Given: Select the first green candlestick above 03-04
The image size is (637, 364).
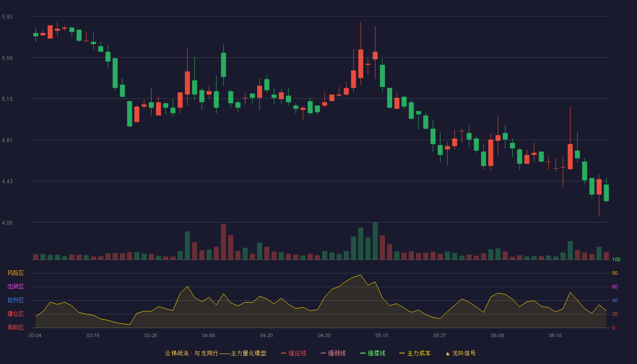Looking at the screenshot, I should [35, 35].
